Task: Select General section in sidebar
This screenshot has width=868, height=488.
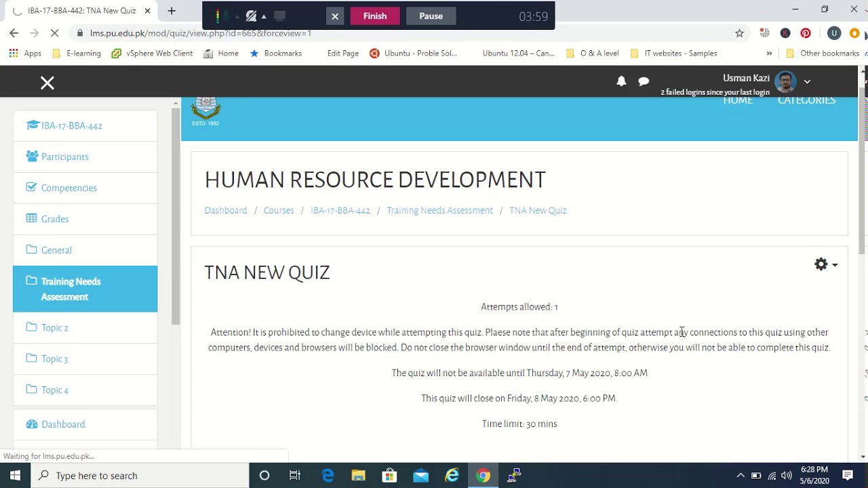Action: click(x=85, y=250)
